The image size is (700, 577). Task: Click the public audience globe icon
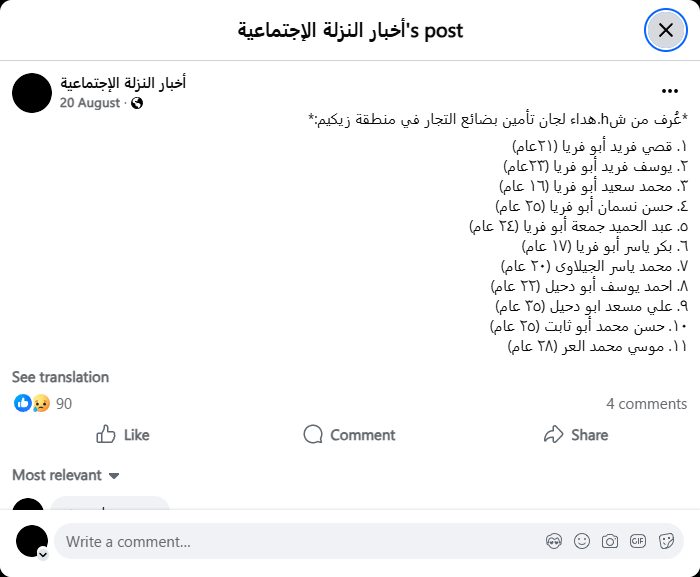pos(137,103)
